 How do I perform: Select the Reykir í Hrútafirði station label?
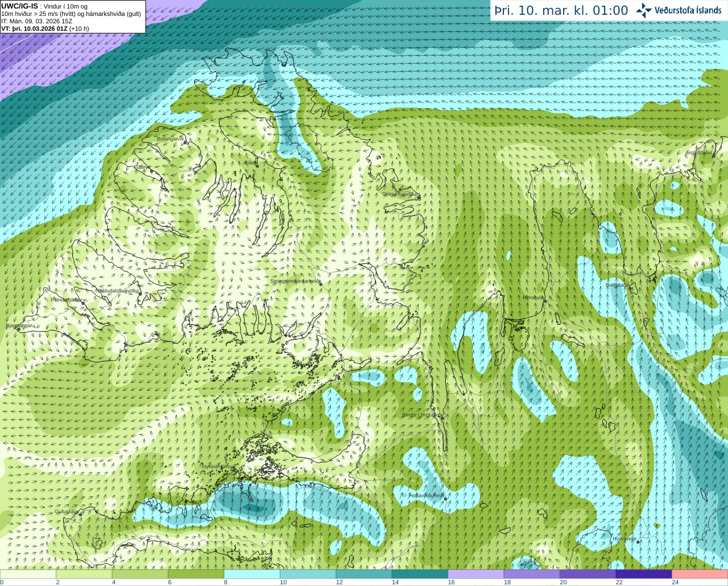click(422, 415)
